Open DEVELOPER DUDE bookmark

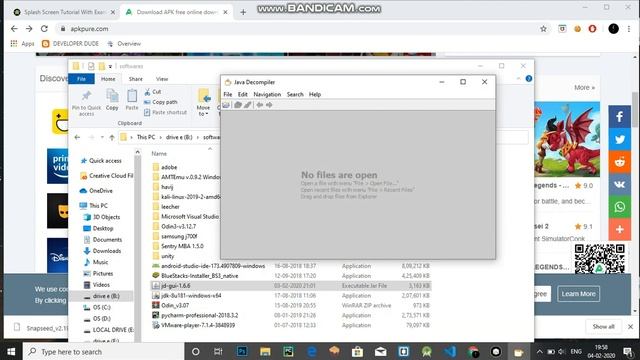(x=70, y=44)
